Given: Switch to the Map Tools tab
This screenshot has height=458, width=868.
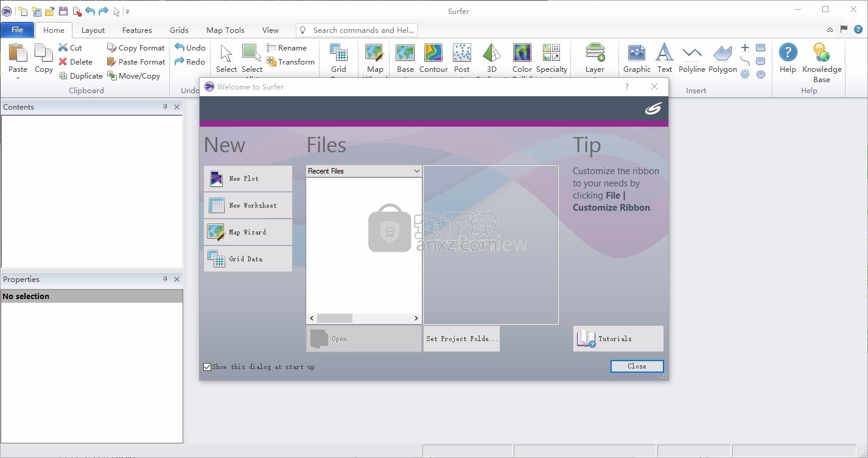Looking at the screenshot, I should [x=225, y=30].
